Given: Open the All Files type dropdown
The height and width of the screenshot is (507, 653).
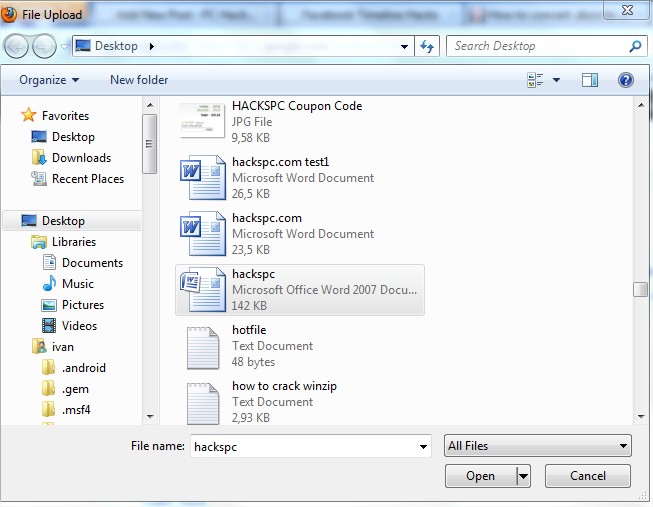Looking at the screenshot, I should [538, 446].
